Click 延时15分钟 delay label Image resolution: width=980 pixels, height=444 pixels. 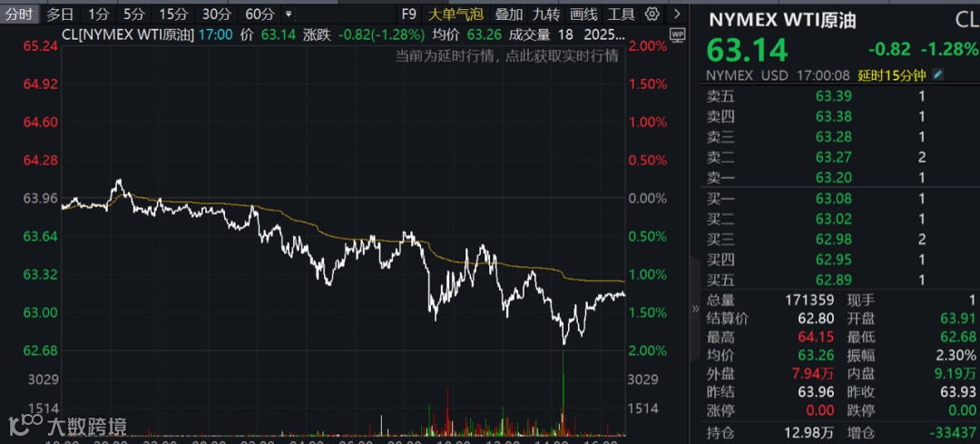[x=891, y=75]
